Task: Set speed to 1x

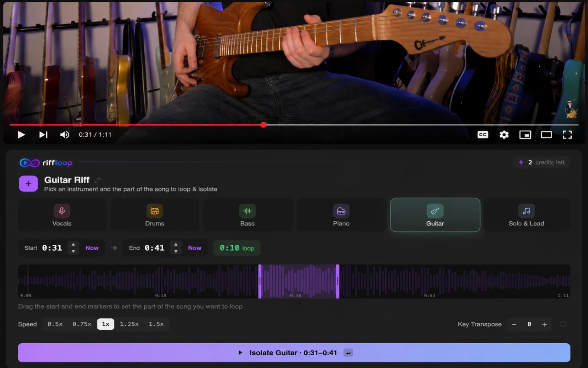Action: [106, 324]
